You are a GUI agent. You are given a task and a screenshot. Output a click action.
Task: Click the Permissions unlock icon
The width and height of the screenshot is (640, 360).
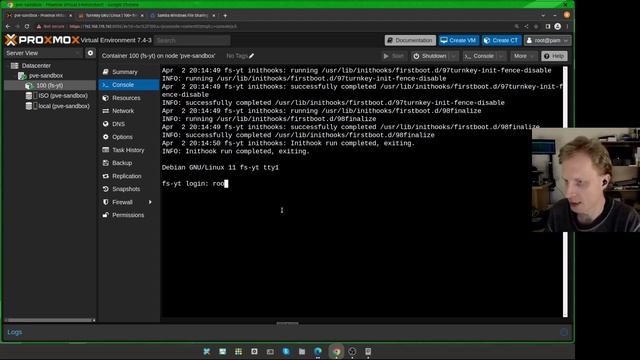click(106, 215)
